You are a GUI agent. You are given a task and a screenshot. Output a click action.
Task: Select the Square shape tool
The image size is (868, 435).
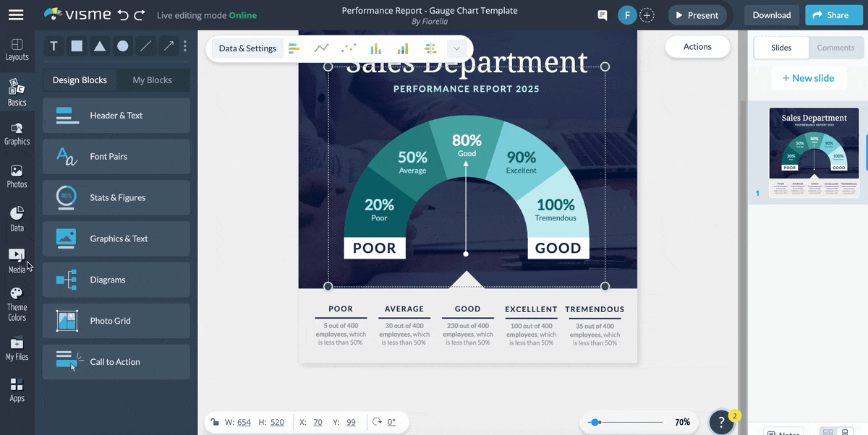click(x=76, y=46)
